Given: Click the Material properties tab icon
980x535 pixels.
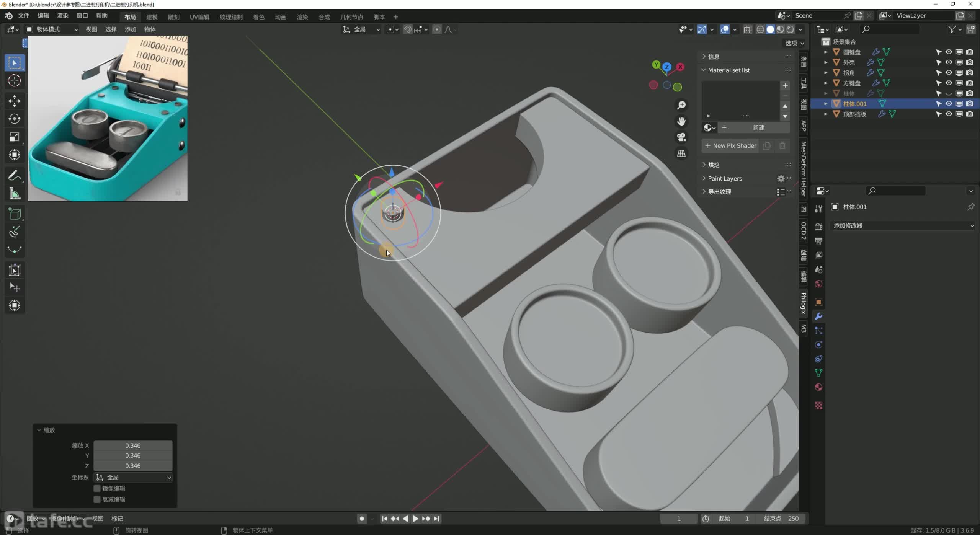Looking at the screenshot, I should click(818, 387).
